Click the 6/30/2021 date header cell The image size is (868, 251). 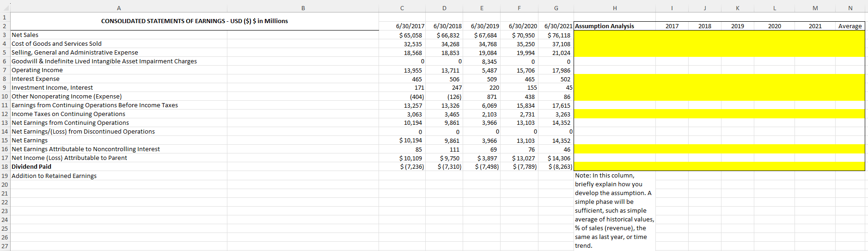click(x=556, y=26)
